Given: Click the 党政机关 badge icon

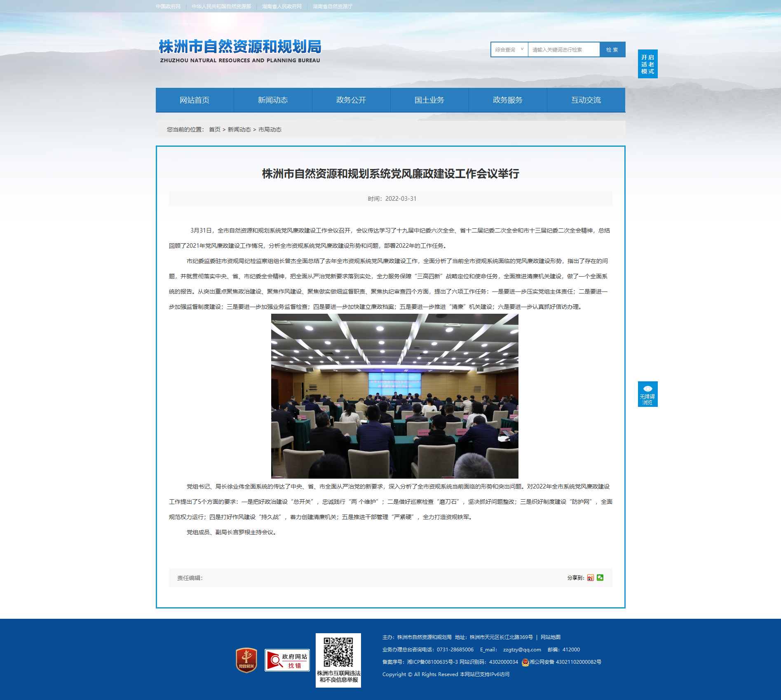Looking at the screenshot, I should point(246,660).
